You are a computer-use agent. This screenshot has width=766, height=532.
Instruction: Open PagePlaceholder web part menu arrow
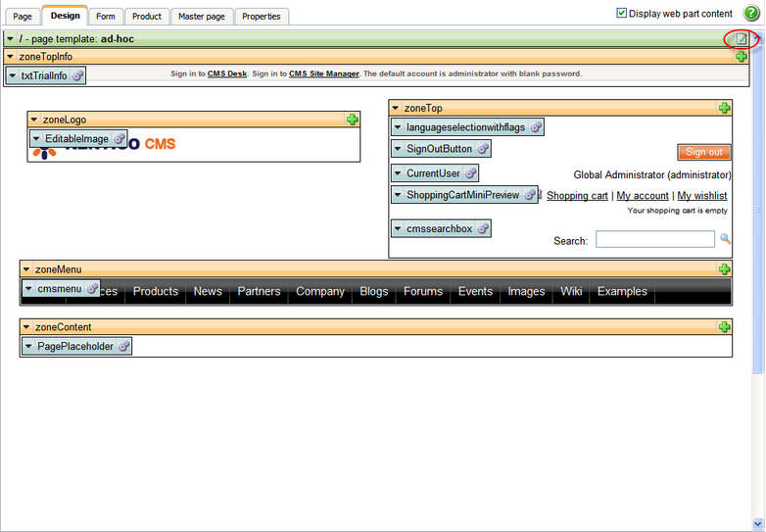(28, 346)
